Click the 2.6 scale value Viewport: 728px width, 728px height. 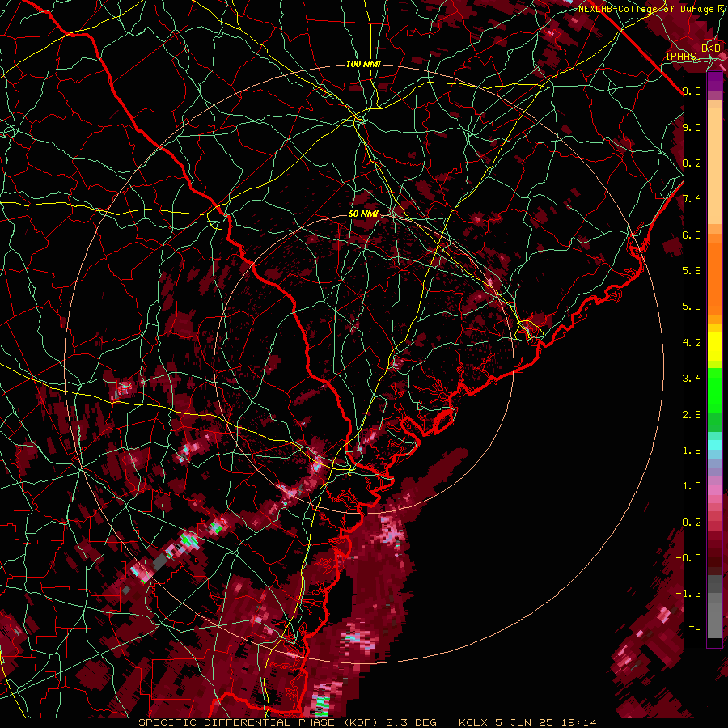click(692, 415)
